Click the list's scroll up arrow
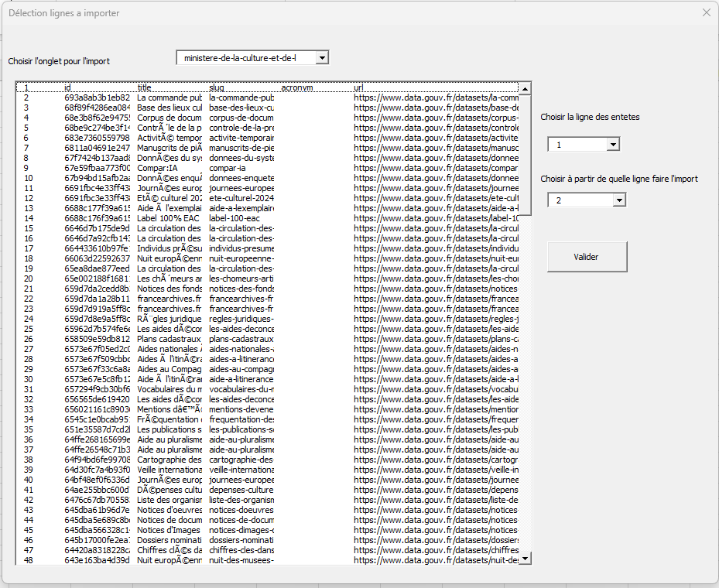 click(x=525, y=89)
